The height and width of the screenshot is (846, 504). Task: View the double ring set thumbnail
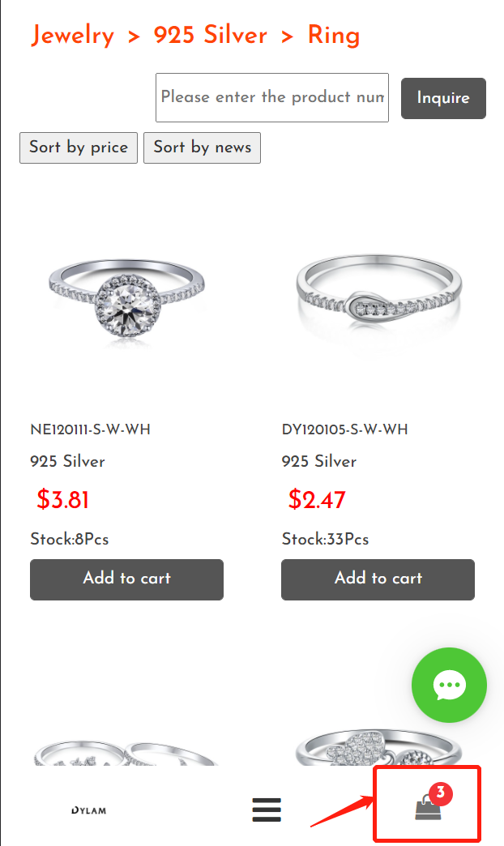(x=126, y=754)
